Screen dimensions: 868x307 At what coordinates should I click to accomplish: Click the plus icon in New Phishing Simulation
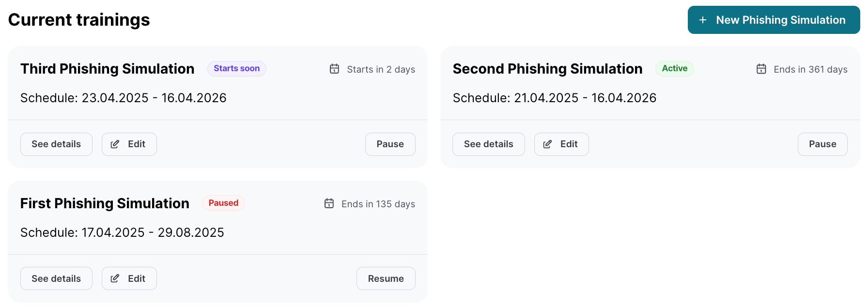pos(703,20)
